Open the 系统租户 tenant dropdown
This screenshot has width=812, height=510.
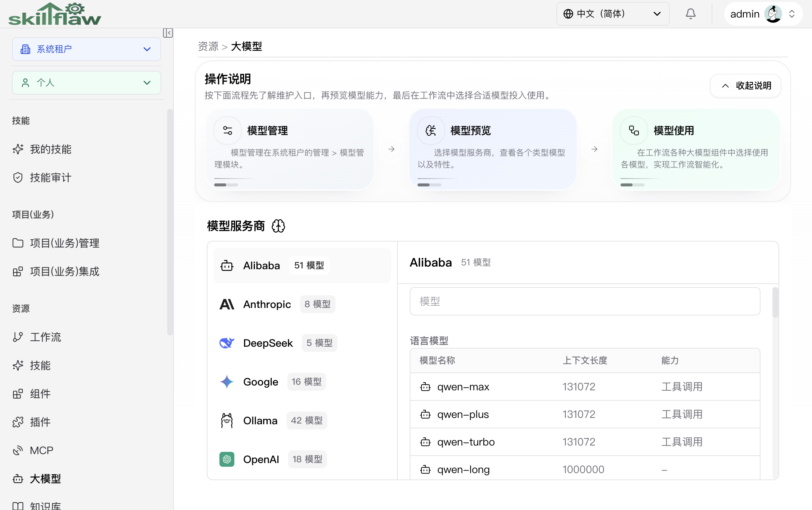click(x=87, y=49)
